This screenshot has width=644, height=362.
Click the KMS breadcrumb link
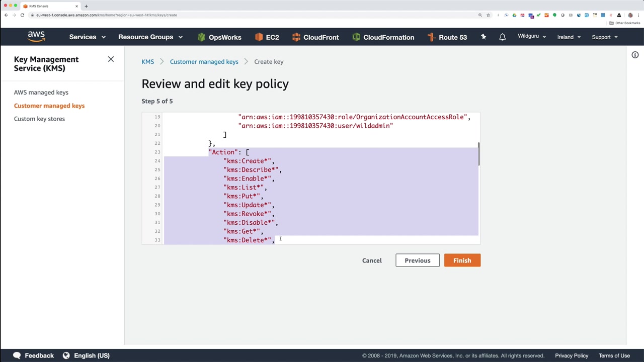(x=147, y=62)
